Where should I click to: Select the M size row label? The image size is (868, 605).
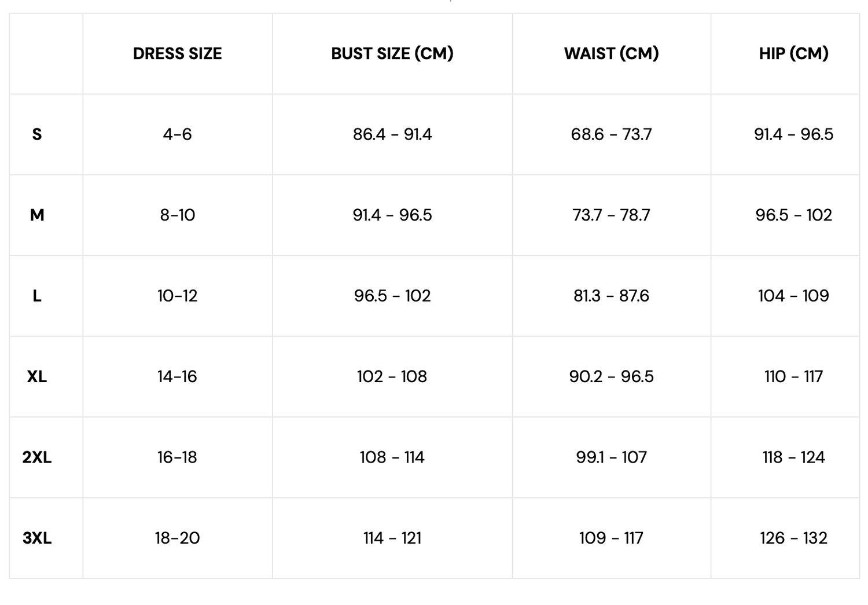pos(37,215)
